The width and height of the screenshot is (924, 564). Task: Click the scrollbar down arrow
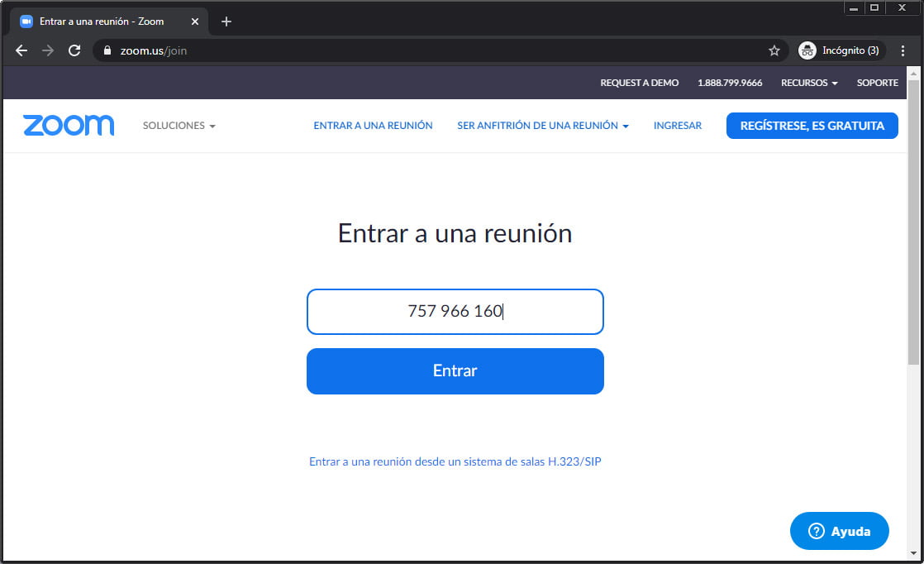(913, 553)
